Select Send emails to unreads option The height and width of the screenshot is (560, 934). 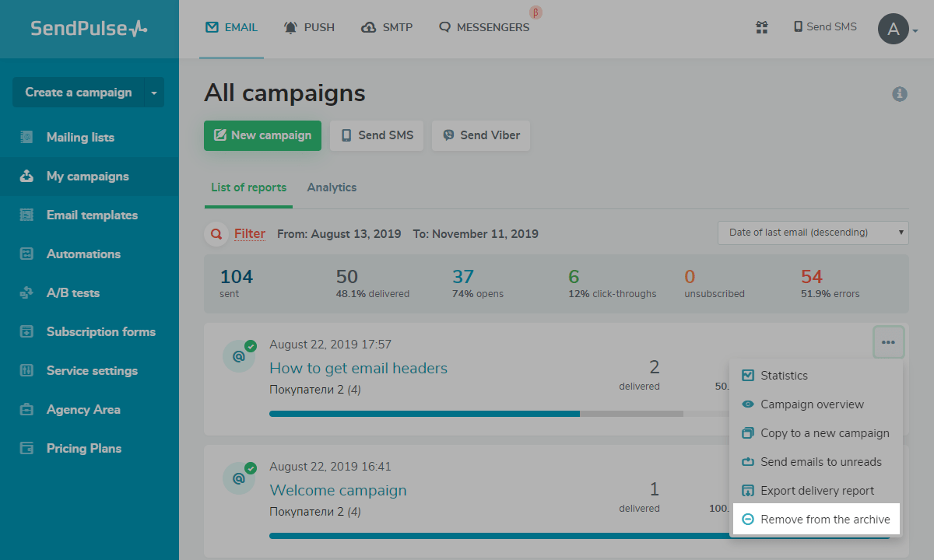821,462
